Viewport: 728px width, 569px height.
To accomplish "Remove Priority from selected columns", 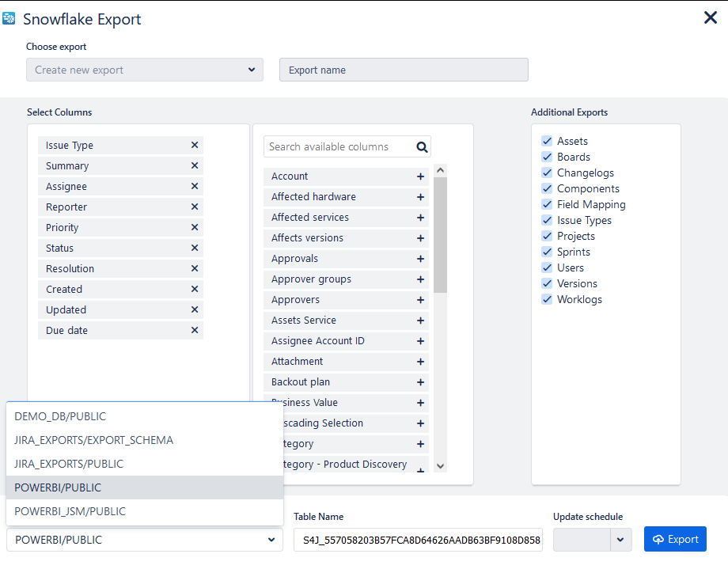I will pyautogui.click(x=195, y=228).
